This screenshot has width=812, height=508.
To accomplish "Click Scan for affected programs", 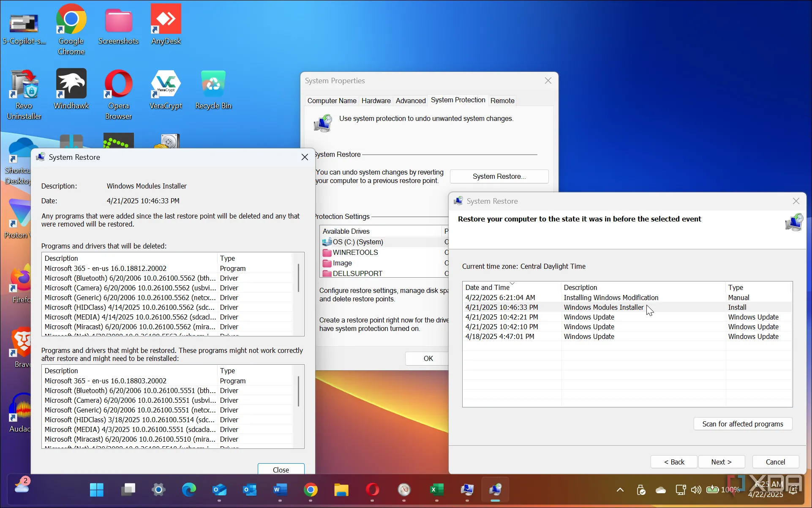I will (742, 424).
